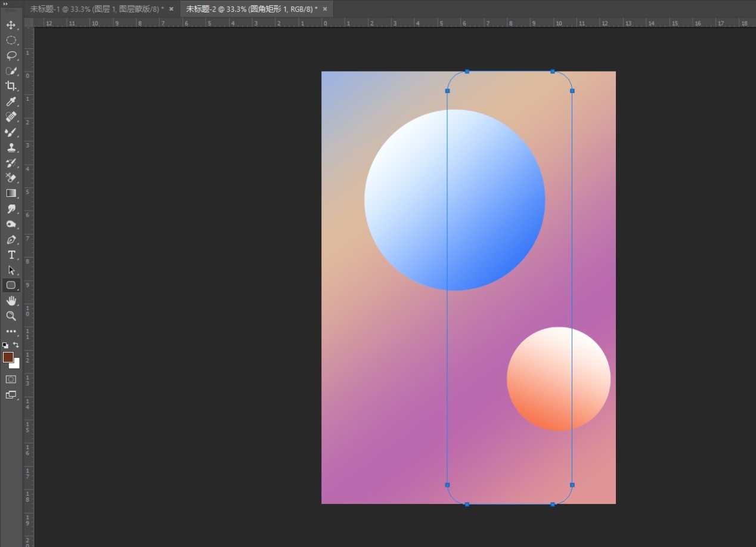Toggle Quick Mask mode
This screenshot has height=547, width=756.
tap(11, 379)
